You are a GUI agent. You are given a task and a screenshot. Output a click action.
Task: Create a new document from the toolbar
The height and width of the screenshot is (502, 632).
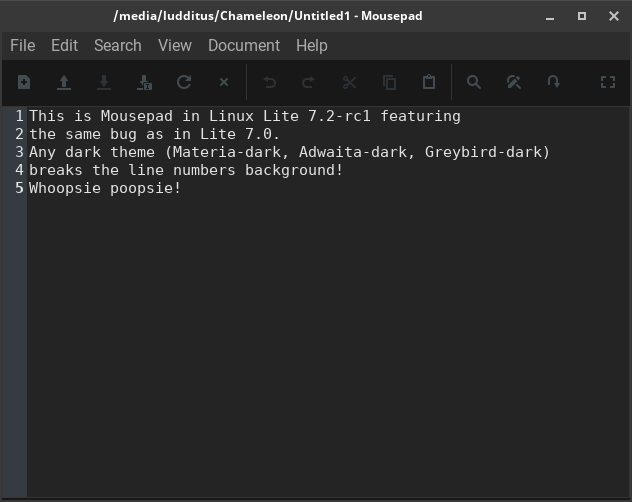[24, 83]
